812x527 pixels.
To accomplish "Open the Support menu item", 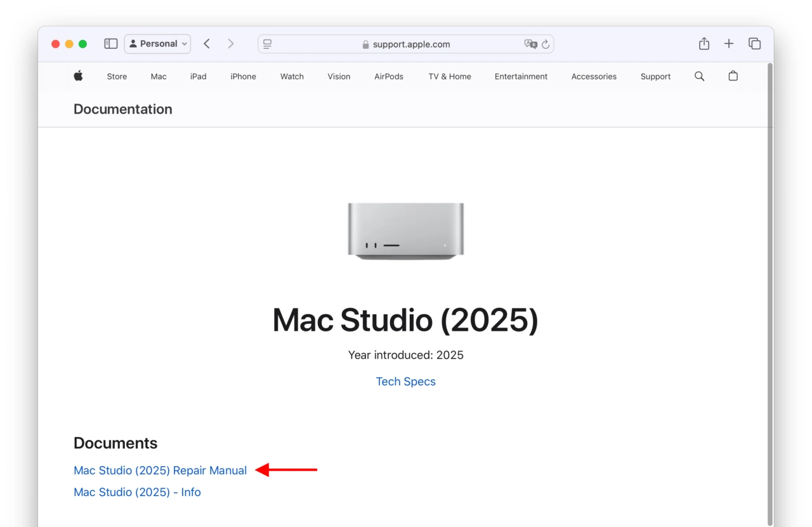I will click(x=655, y=76).
